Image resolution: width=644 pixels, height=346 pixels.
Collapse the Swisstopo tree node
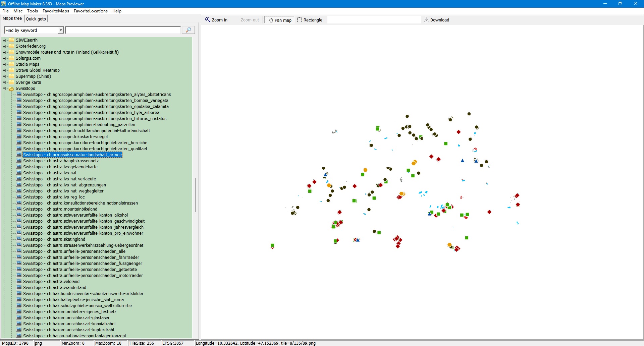(4, 89)
